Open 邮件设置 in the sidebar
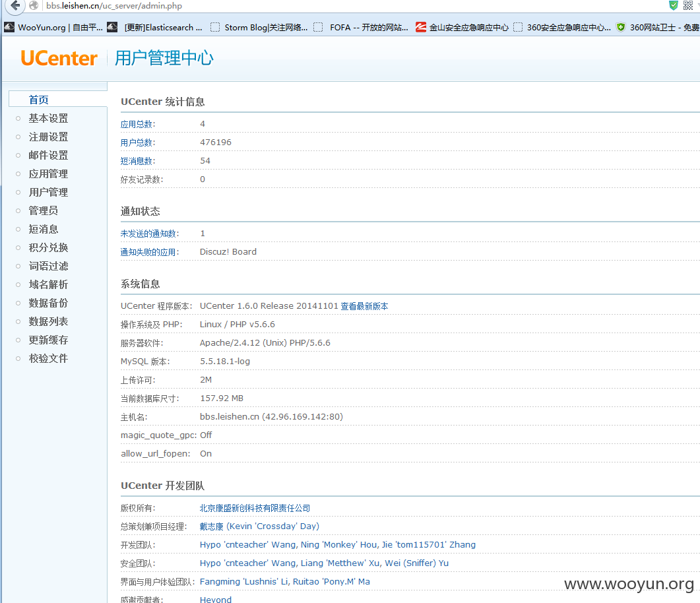Image resolution: width=700 pixels, height=603 pixels. [x=48, y=155]
